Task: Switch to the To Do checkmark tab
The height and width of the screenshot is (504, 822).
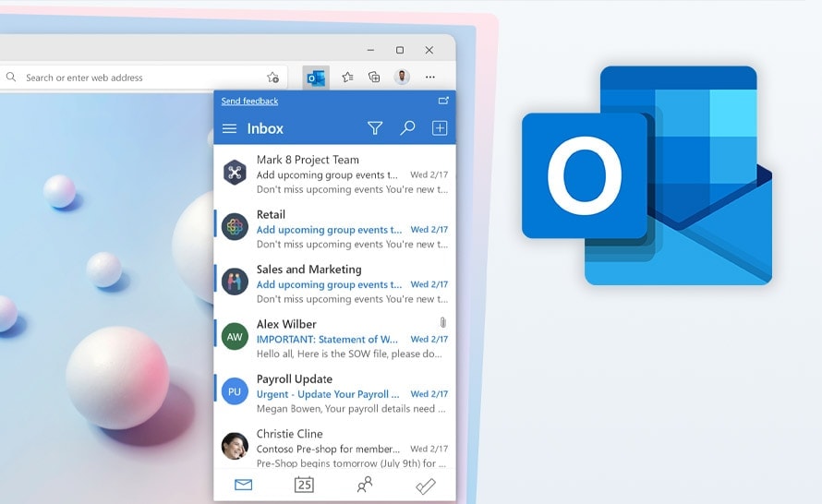Action: coord(426,486)
